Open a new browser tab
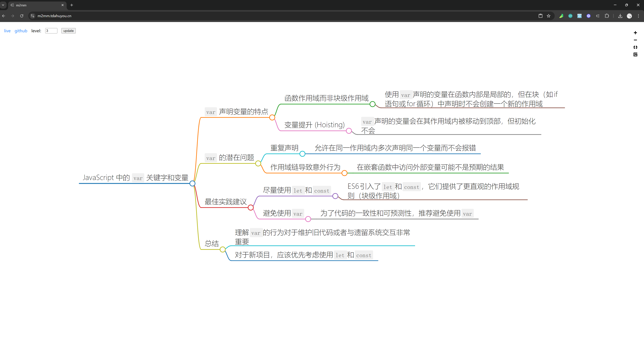Screen dimensions: 644x351 click(72, 5)
